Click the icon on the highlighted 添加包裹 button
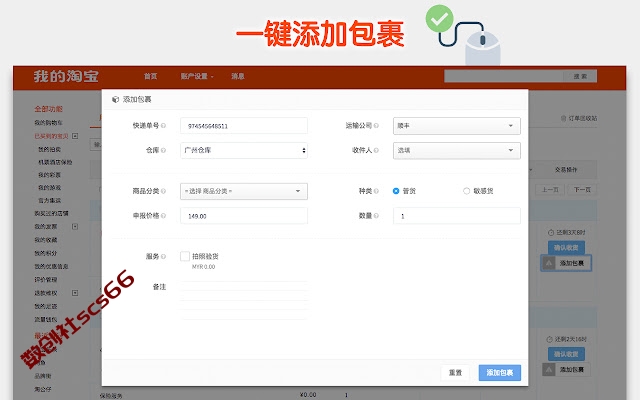640x400 pixels. tap(549, 263)
